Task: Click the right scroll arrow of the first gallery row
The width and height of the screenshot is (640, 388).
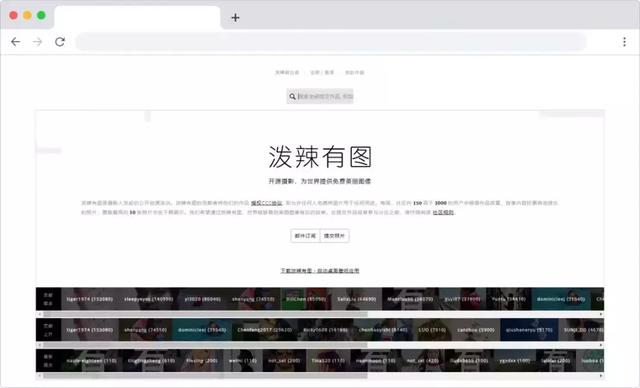Action: (601, 314)
